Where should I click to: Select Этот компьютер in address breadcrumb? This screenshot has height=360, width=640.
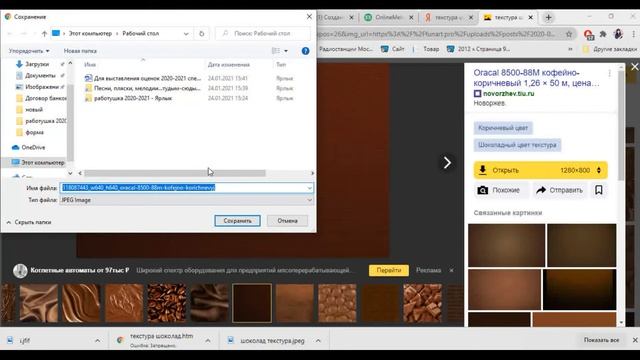point(90,33)
